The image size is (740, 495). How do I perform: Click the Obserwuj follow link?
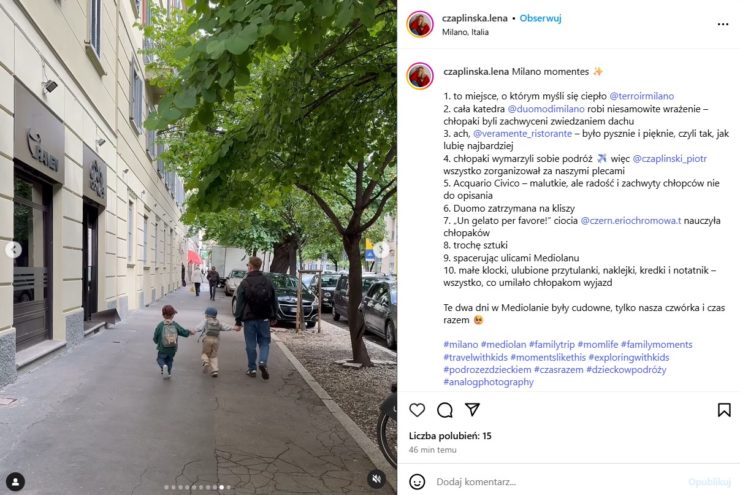coord(540,18)
